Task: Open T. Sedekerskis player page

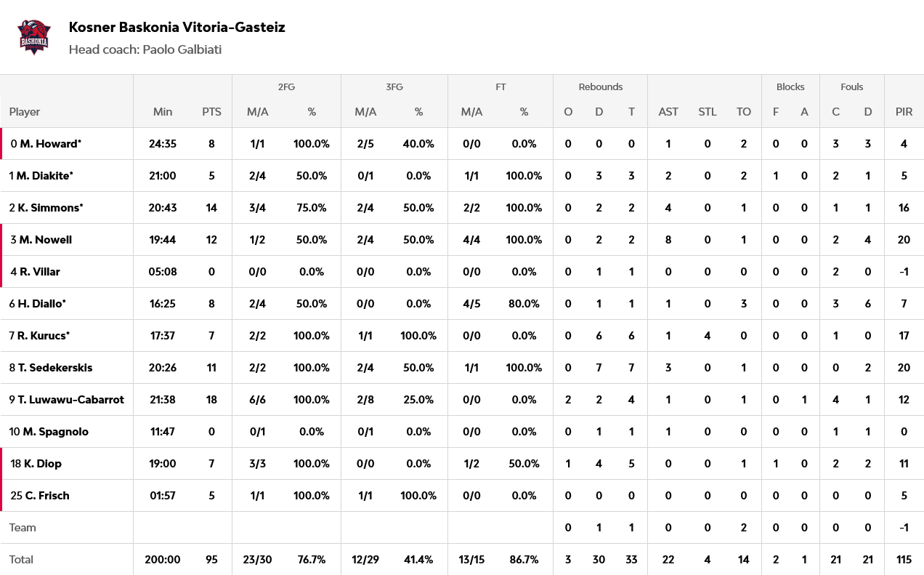Action: pyautogui.click(x=55, y=368)
